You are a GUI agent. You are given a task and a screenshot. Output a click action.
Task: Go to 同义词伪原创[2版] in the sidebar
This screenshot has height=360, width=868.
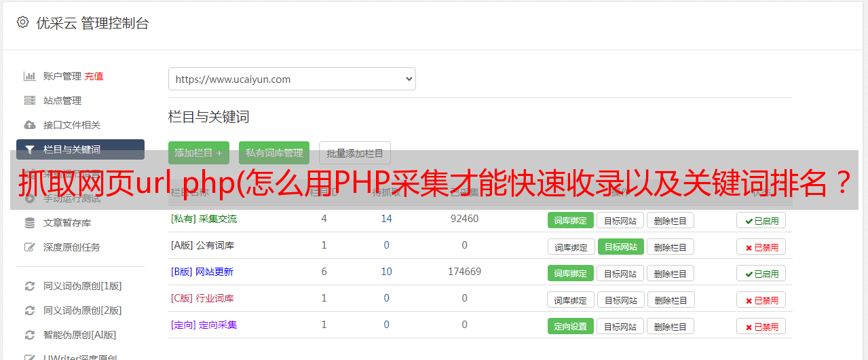pos(82,310)
